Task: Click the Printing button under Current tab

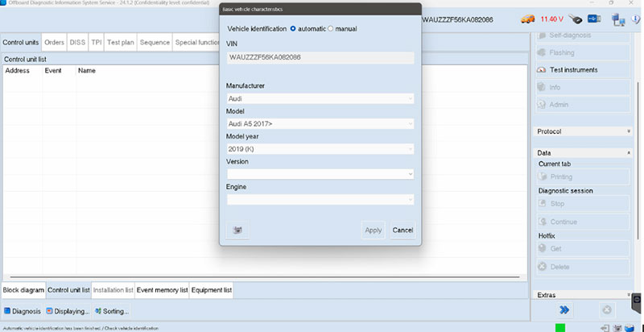Action: (582, 176)
